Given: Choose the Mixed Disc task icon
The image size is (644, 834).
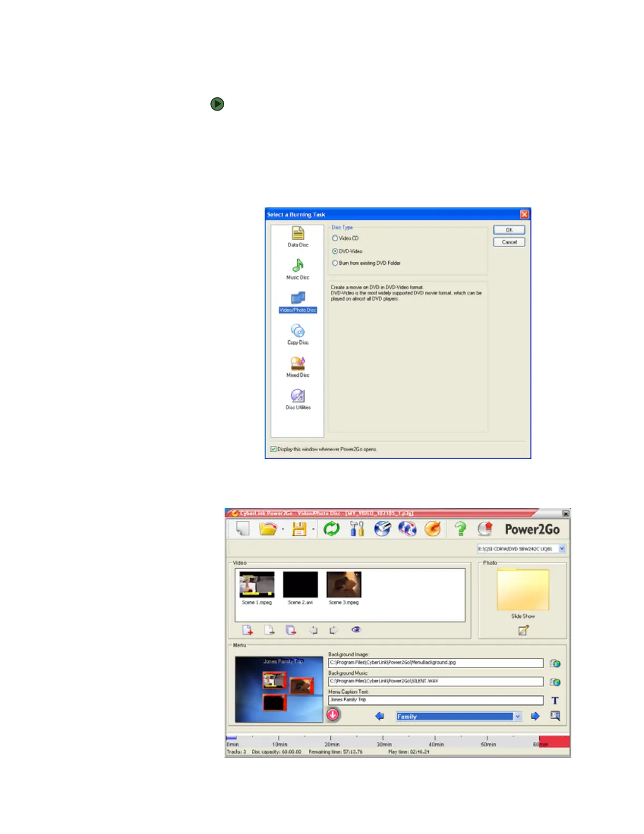Looking at the screenshot, I should coord(298,367).
